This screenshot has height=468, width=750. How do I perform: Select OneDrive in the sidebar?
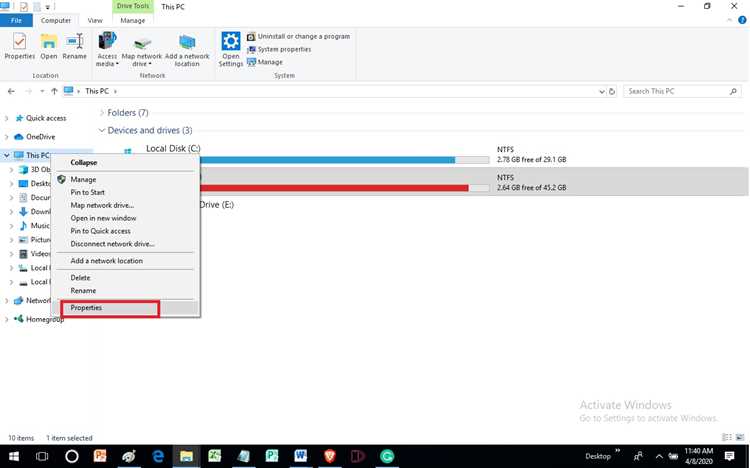tap(35, 137)
